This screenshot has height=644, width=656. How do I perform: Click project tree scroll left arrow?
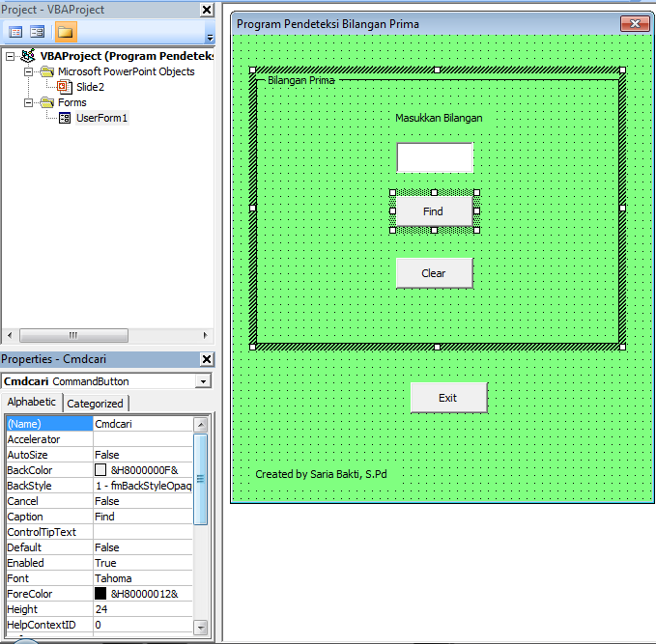point(10,335)
